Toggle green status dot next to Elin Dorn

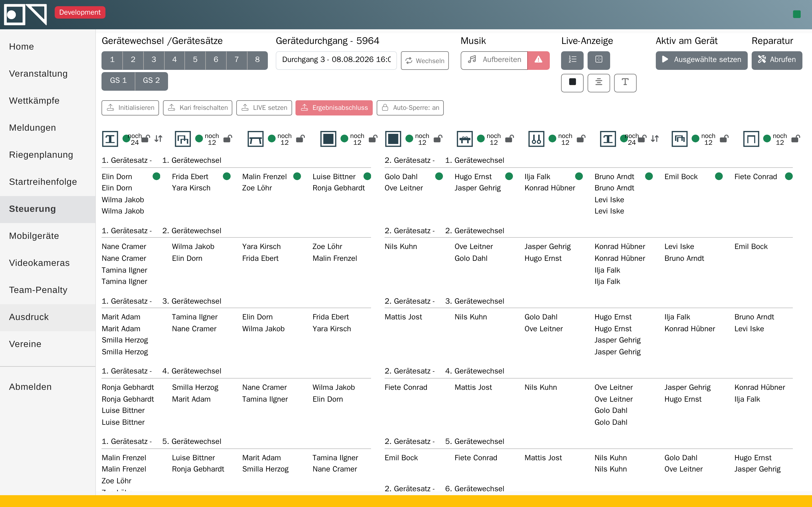pos(156,176)
